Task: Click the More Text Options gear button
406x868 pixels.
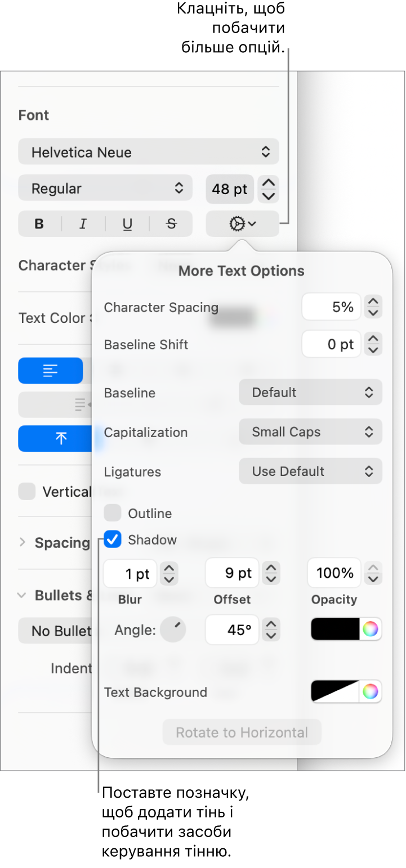Action: pos(242,224)
